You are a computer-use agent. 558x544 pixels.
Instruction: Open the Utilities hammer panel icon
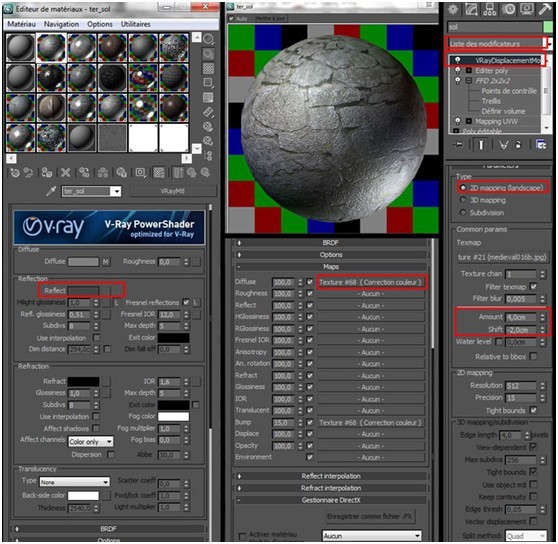click(x=545, y=9)
